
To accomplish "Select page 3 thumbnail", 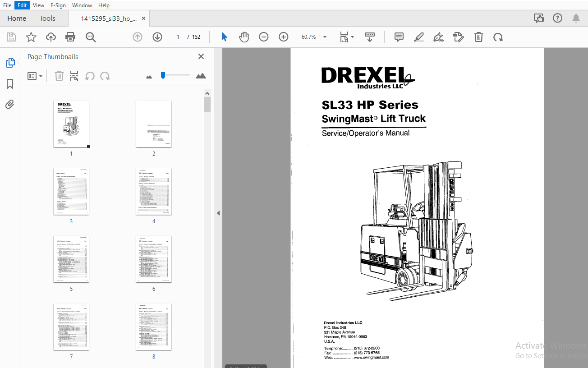I will click(x=71, y=192).
